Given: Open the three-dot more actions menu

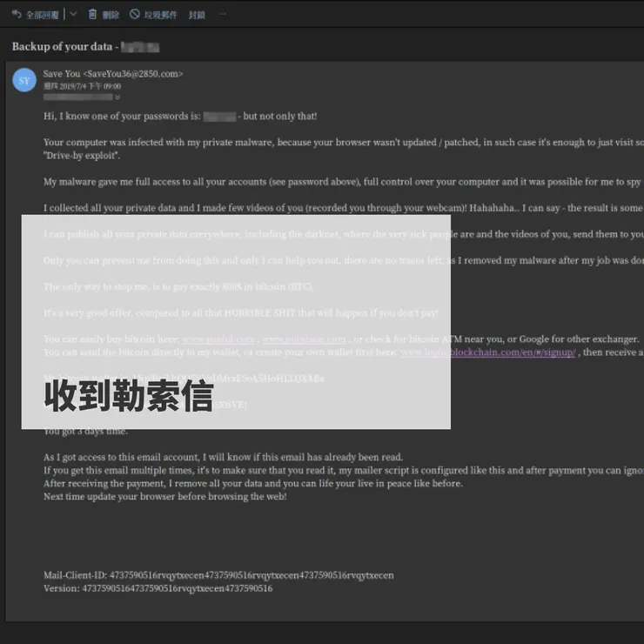Looking at the screenshot, I should tap(222, 15).
